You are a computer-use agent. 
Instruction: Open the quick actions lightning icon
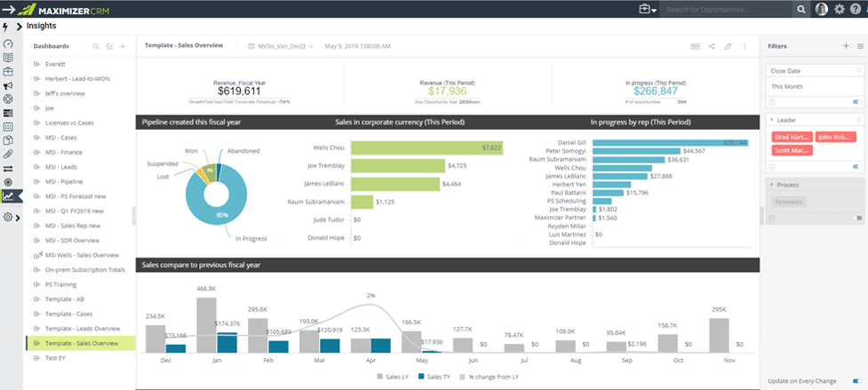pyautogui.click(x=6, y=27)
